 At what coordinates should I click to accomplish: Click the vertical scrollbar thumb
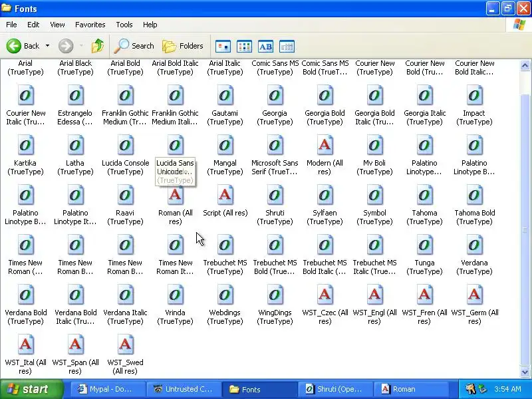click(525, 231)
